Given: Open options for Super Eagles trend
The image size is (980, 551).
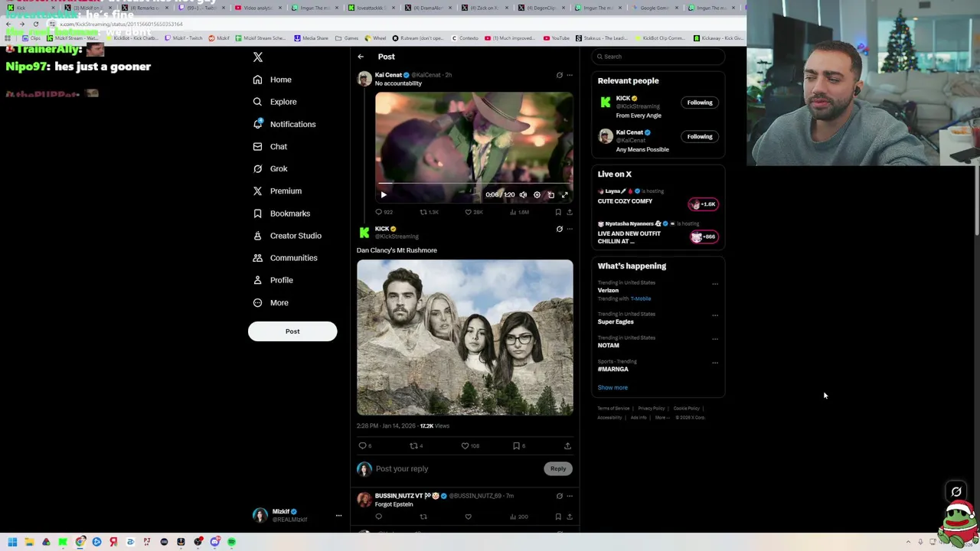Looking at the screenshot, I should 715,315.
